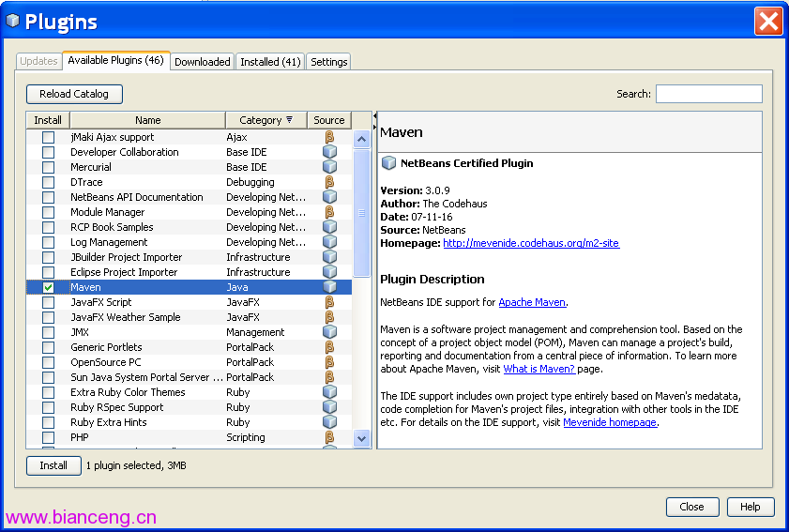
Task: Open the Updates tab
Action: (x=38, y=61)
